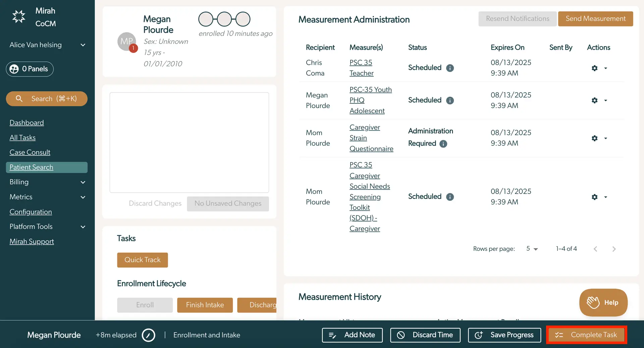Screen dimensions: 644x348
Task: Click the Mirah starburst logo icon
Action: click(x=18, y=16)
